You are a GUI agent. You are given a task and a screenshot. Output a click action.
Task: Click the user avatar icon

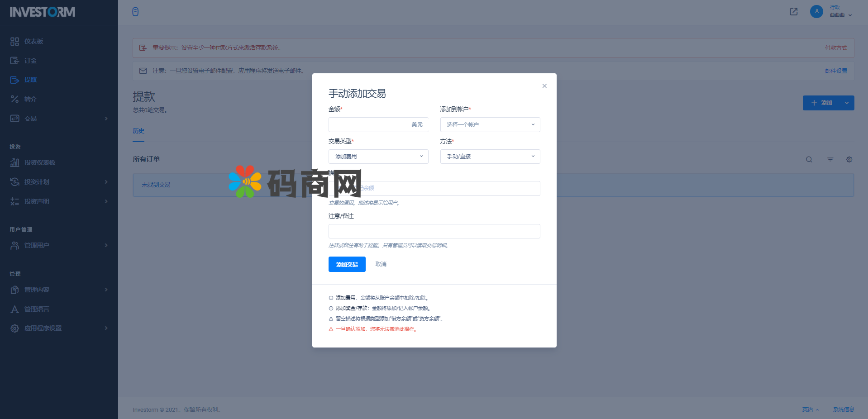[816, 12]
